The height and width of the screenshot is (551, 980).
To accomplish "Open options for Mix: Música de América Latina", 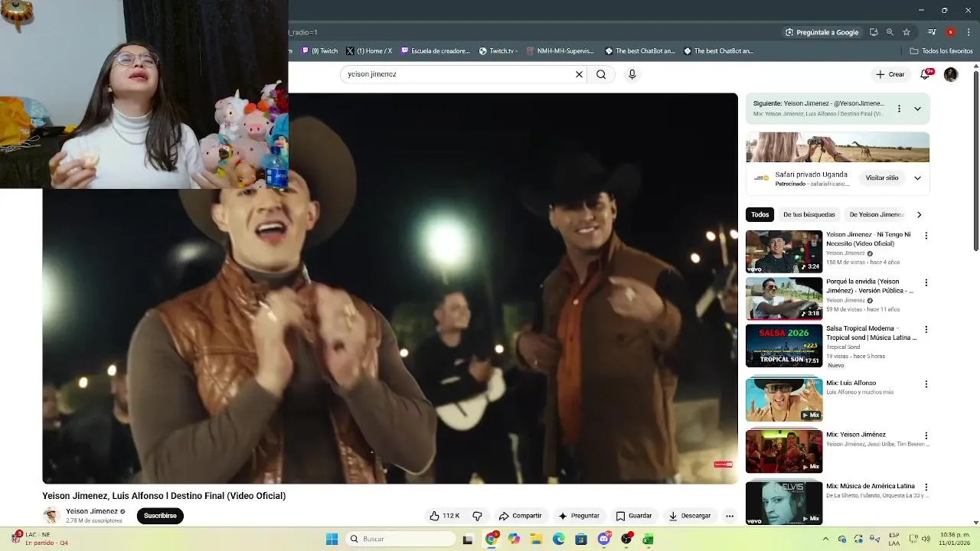I will coord(926,487).
